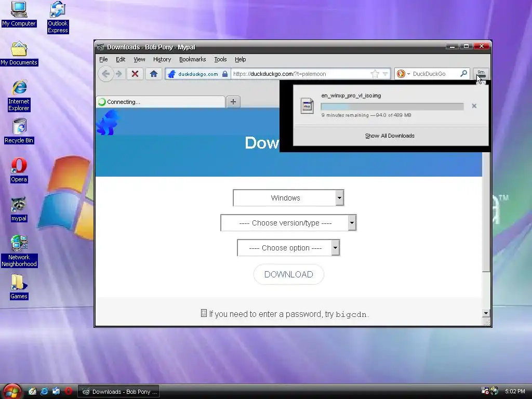Screen dimensions: 532x399
Task: Bookmark this page with the star
Action: [x=375, y=74]
